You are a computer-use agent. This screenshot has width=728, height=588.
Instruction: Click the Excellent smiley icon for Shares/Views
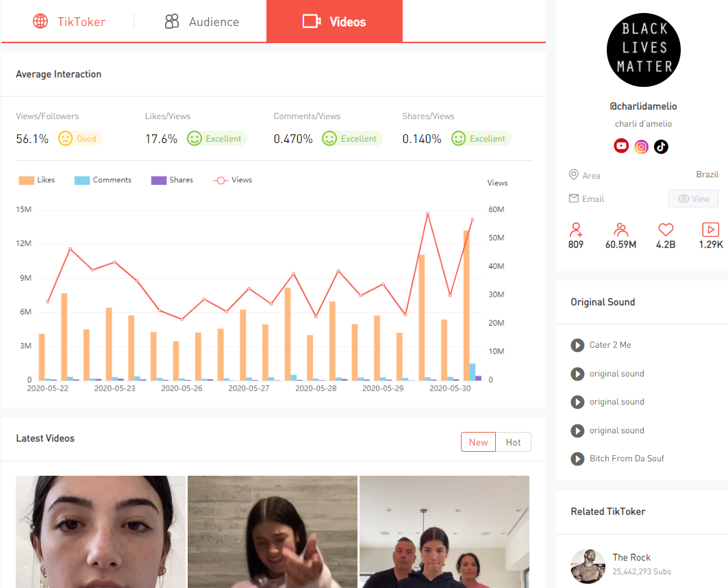point(458,138)
